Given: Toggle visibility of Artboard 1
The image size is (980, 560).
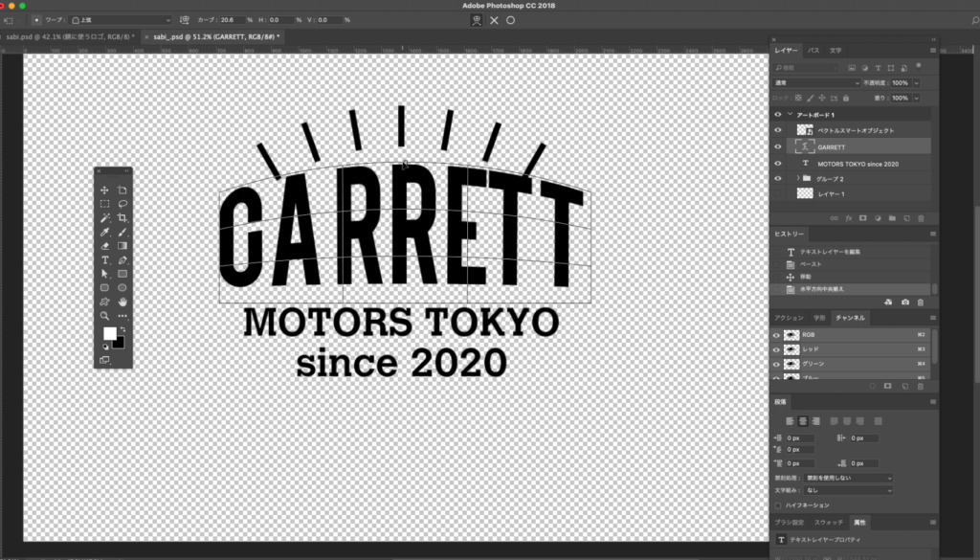Looking at the screenshot, I should [777, 114].
